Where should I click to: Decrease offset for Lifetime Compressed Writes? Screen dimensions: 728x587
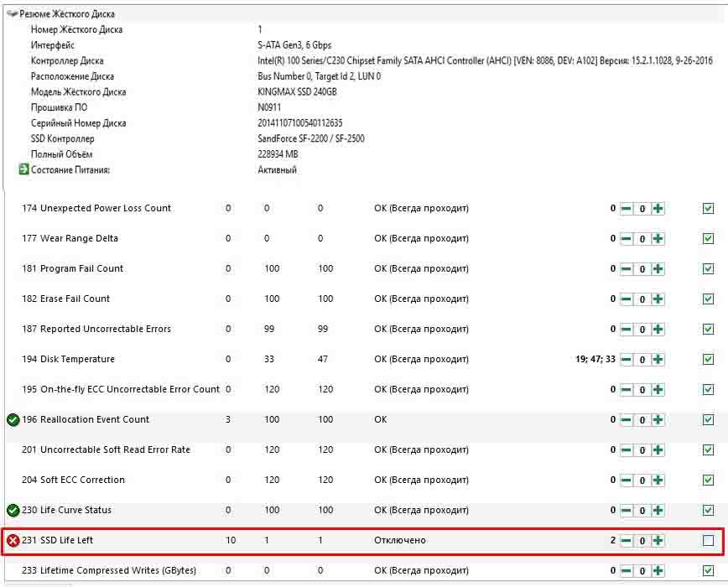pos(627,571)
